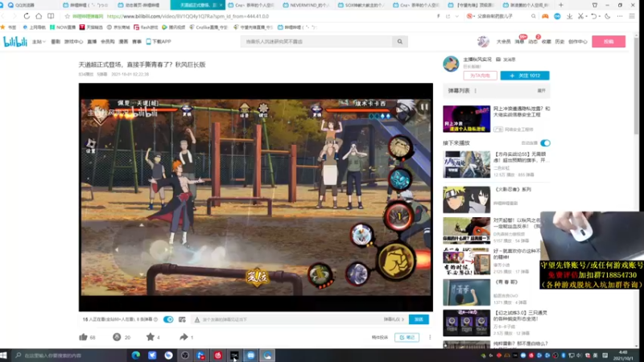Open the undo closed tab dropdown arrow
Image resolution: width=644 pixels, height=362 pixels.
(x=599, y=16)
